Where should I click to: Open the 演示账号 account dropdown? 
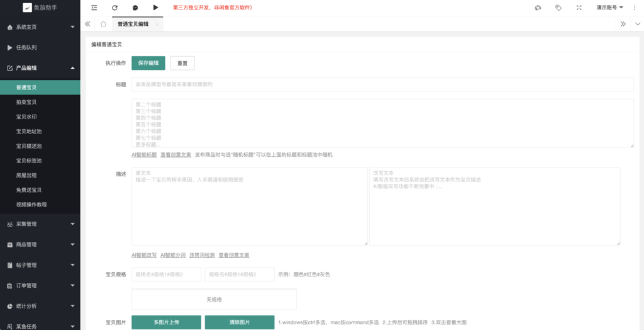[609, 8]
